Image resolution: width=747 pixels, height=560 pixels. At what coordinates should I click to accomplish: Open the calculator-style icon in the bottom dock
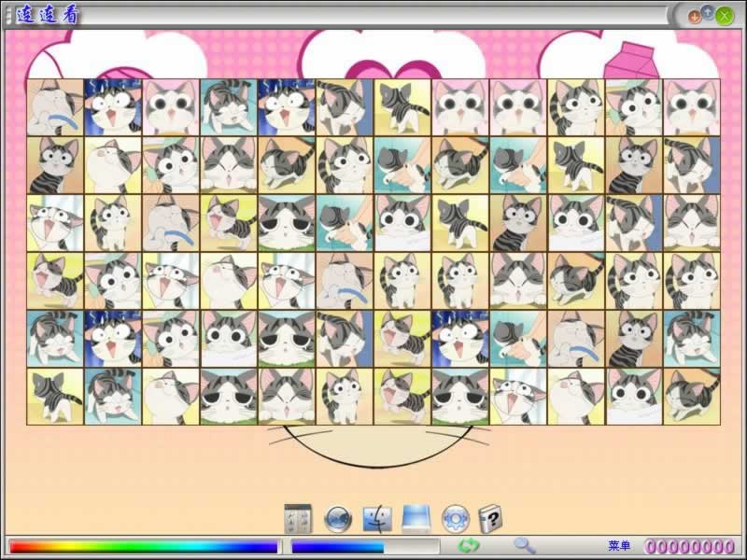[x=298, y=519]
